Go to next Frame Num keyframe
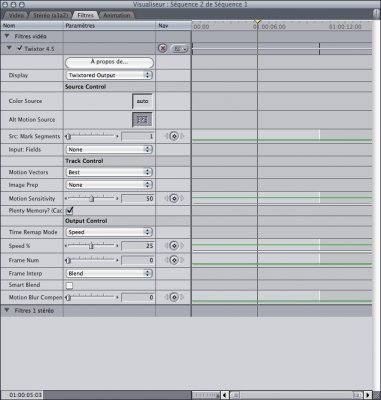The image size is (381, 400). tap(182, 260)
